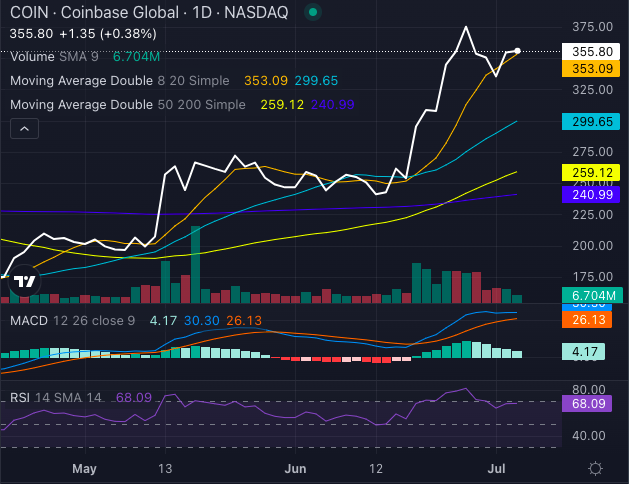629x484 pixels.
Task: Open chart settings gear icon
Action: pyautogui.click(x=595, y=468)
